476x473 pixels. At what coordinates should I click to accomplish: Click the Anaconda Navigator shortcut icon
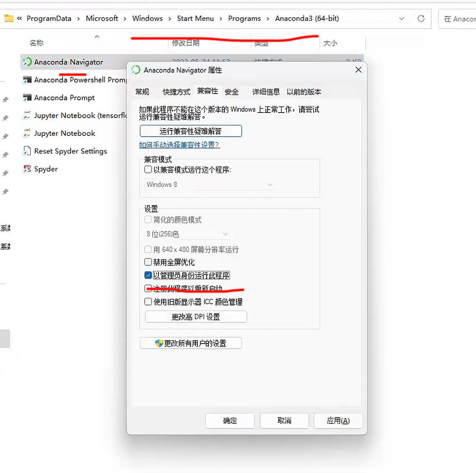coord(27,62)
